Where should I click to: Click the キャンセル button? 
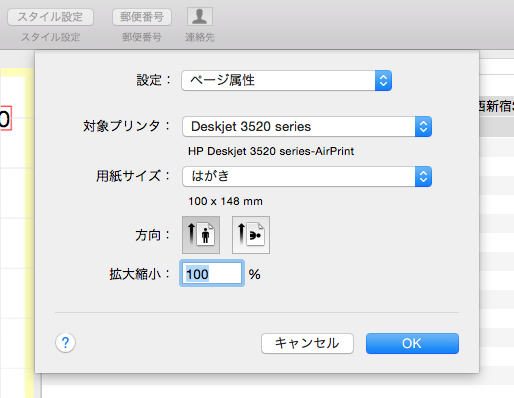click(307, 343)
